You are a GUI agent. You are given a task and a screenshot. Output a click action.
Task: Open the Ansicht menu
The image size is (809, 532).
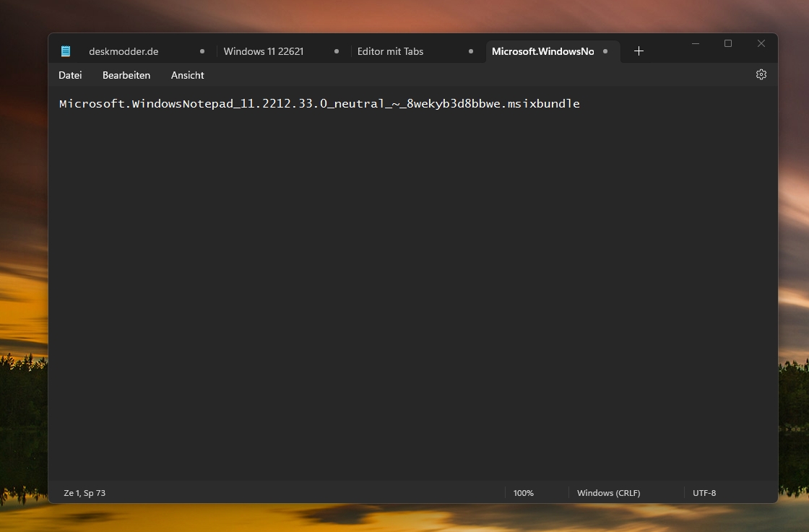tap(187, 74)
